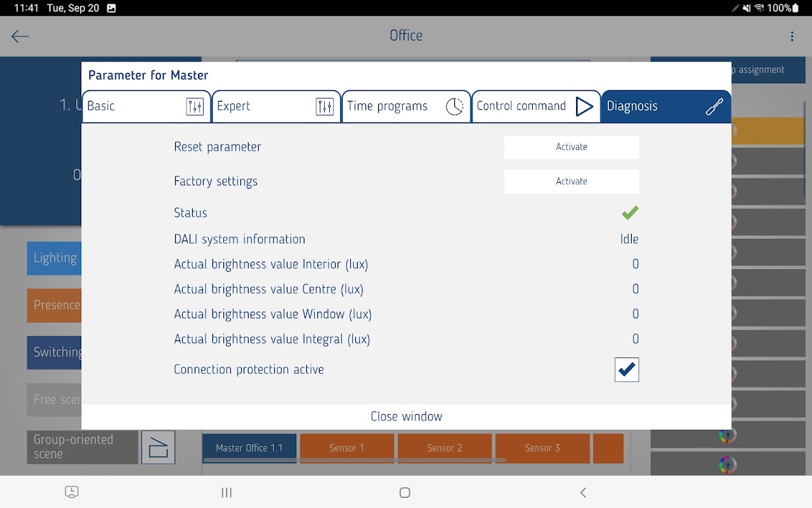Tap the Android home button

pos(405,492)
